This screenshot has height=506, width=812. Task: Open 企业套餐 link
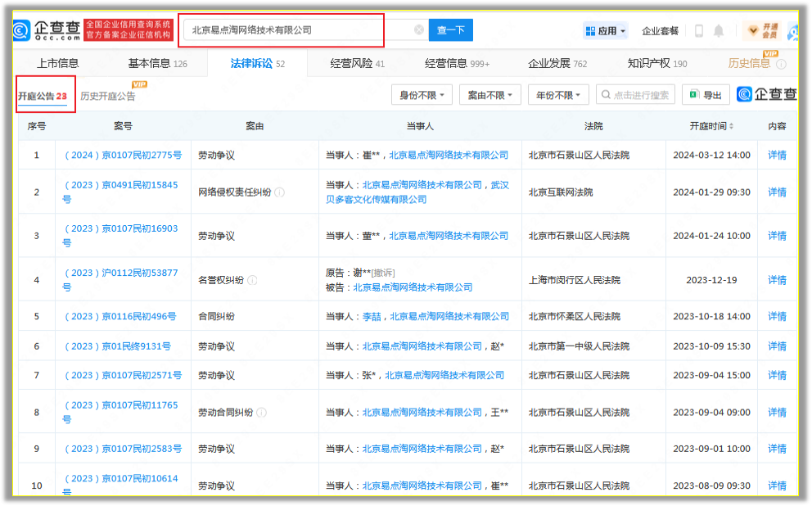point(660,31)
